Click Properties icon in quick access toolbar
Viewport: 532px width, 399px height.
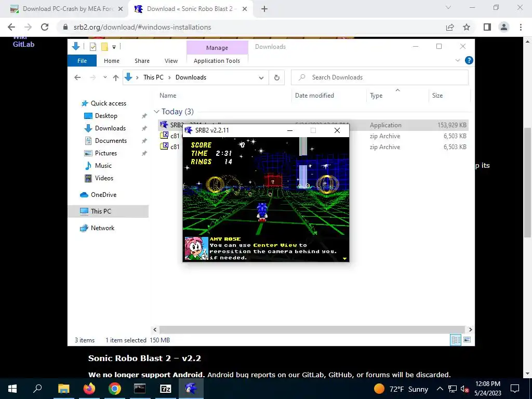(92, 47)
